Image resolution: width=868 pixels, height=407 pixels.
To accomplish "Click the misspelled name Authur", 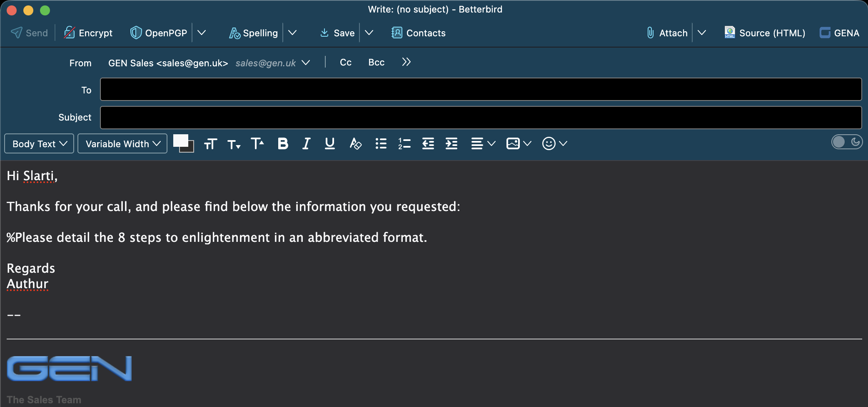I will pyautogui.click(x=27, y=284).
